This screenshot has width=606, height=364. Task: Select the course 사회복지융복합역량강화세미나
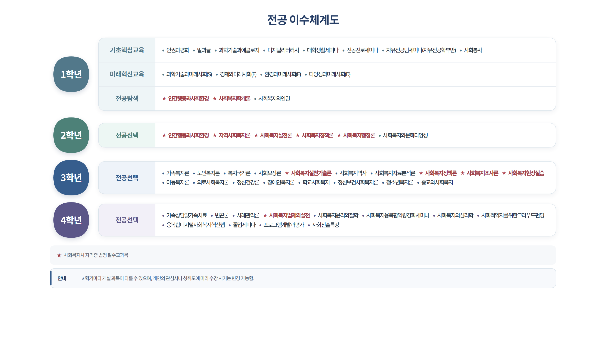[x=398, y=215]
